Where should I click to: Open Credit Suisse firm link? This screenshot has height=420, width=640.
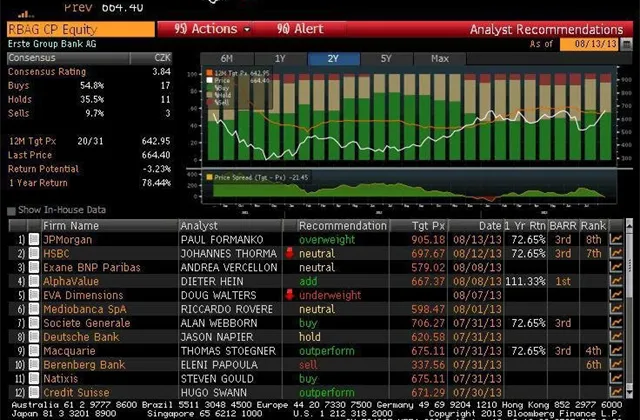76,392
